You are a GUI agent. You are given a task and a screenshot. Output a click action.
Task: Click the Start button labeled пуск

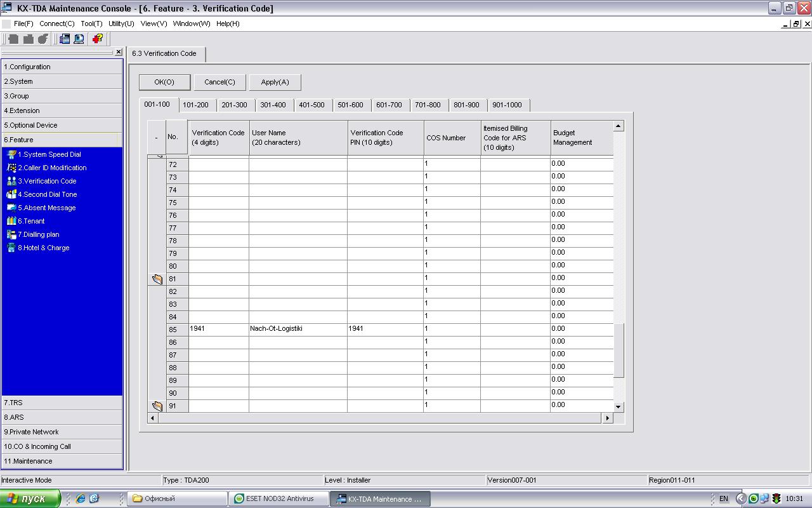click(x=30, y=498)
